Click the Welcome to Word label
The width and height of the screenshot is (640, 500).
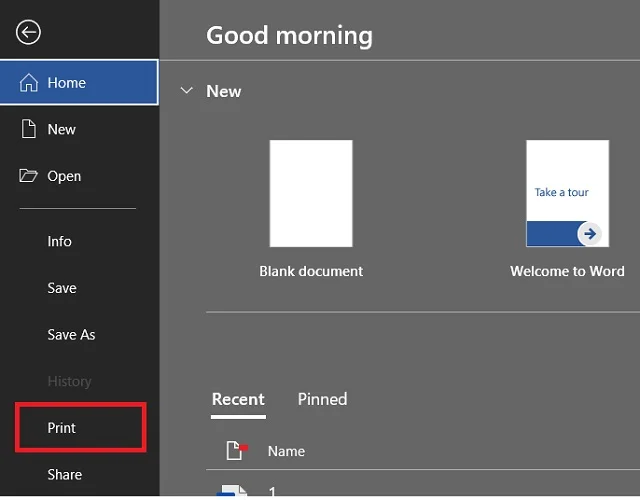[567, 271]
